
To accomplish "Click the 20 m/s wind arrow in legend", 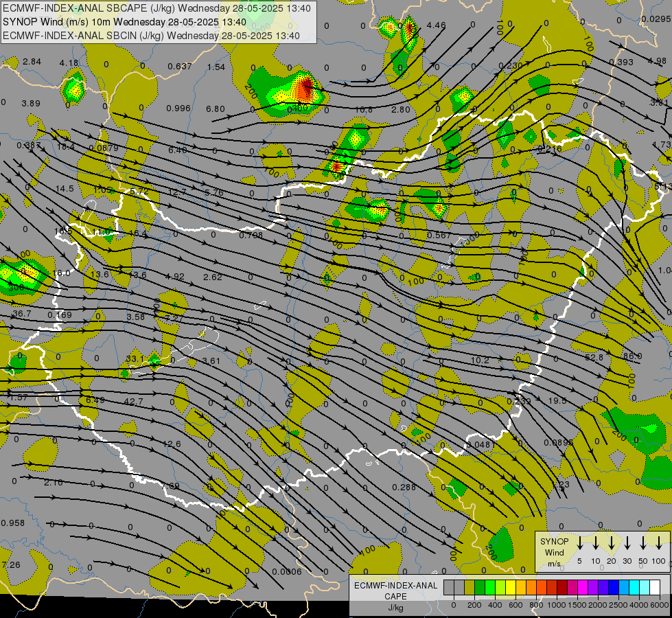I will (611, 543).
